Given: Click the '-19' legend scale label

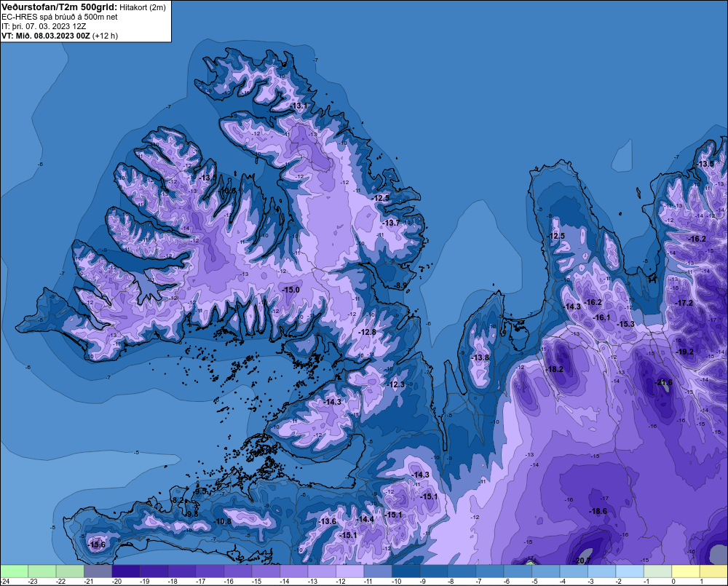Looking at the screenshot, I should click(144, 582).
